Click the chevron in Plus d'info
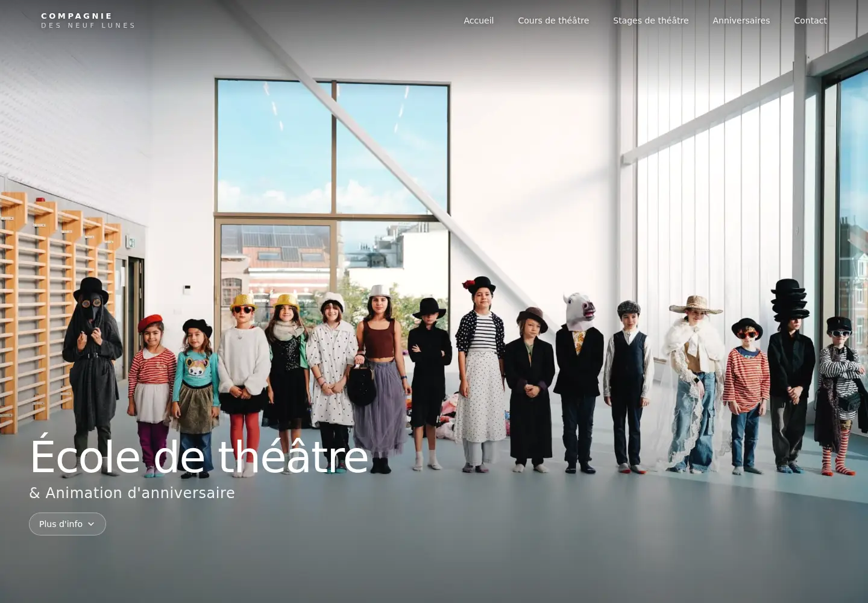Viewport: 868px width, 603px height. click(x=91, y=524)
